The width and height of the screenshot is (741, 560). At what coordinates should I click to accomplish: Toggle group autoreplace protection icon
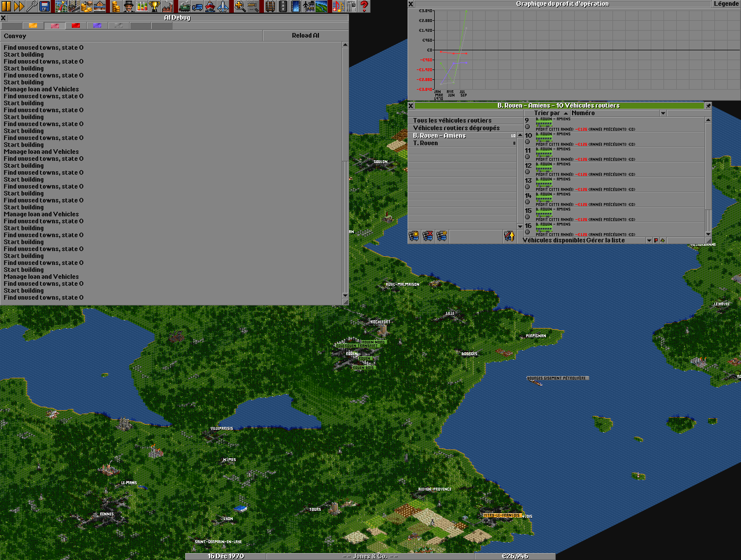(x=509, y=236)
